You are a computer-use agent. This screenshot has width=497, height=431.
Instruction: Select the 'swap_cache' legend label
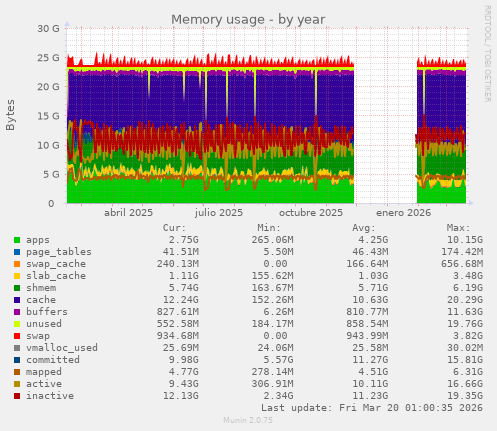[56, 264]
